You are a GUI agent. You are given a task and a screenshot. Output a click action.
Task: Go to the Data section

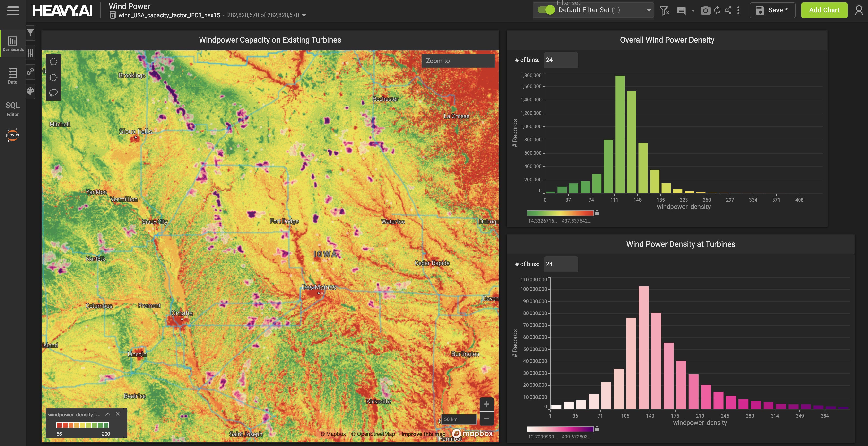click(12, 76)
